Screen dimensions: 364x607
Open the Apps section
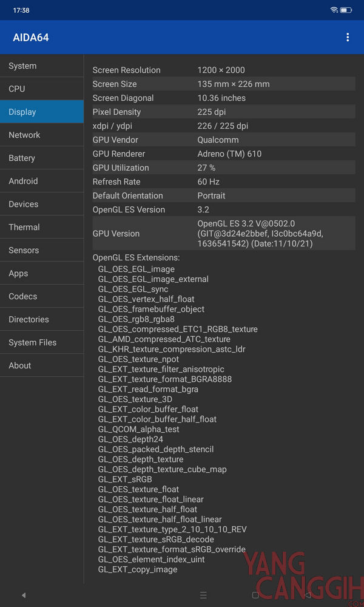tap(42, 274)
